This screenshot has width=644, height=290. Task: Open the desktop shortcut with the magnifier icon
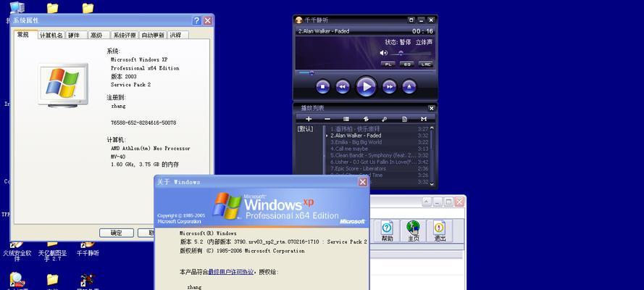click(17, 280)
